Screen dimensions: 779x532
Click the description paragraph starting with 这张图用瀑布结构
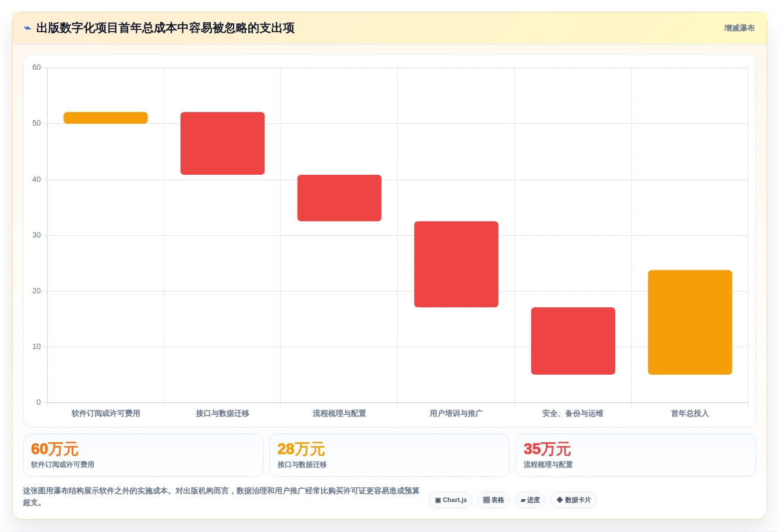[221, 497]
